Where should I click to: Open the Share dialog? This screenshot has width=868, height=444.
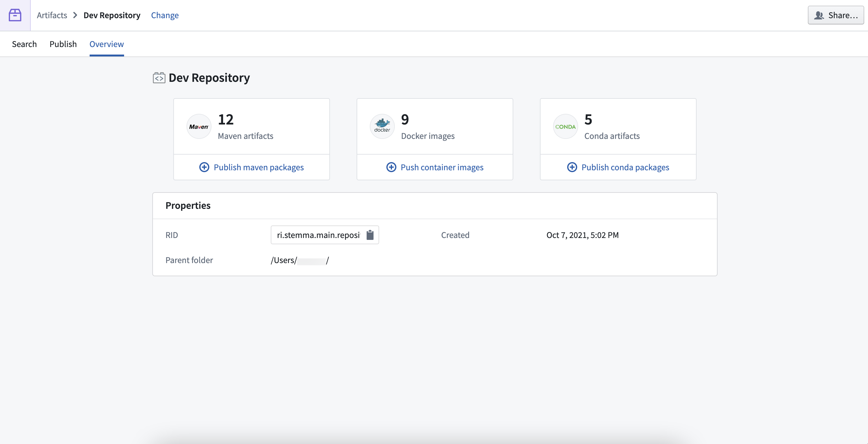pos(836,15)
